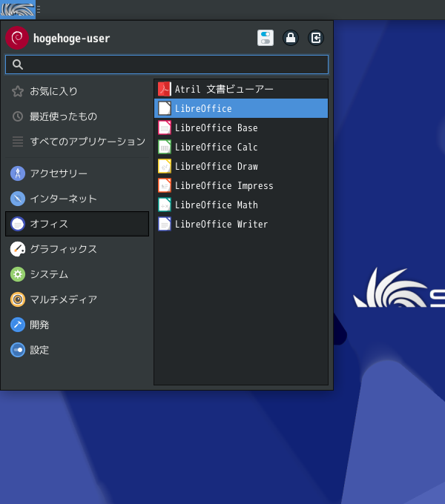Open the お気に入り favorites category

[x=77, y=91]
